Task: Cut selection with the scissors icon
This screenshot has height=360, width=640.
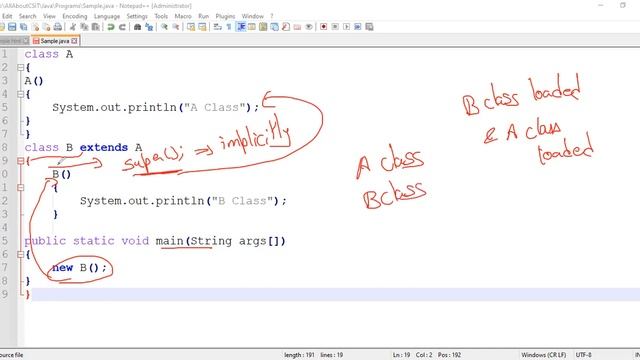Action: point(73,27)
